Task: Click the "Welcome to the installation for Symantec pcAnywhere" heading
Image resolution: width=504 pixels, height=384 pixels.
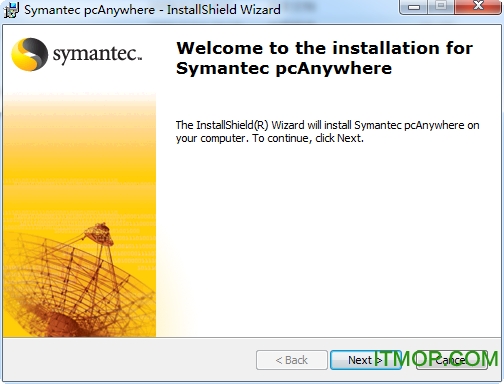Action: [x=324, y=58]
